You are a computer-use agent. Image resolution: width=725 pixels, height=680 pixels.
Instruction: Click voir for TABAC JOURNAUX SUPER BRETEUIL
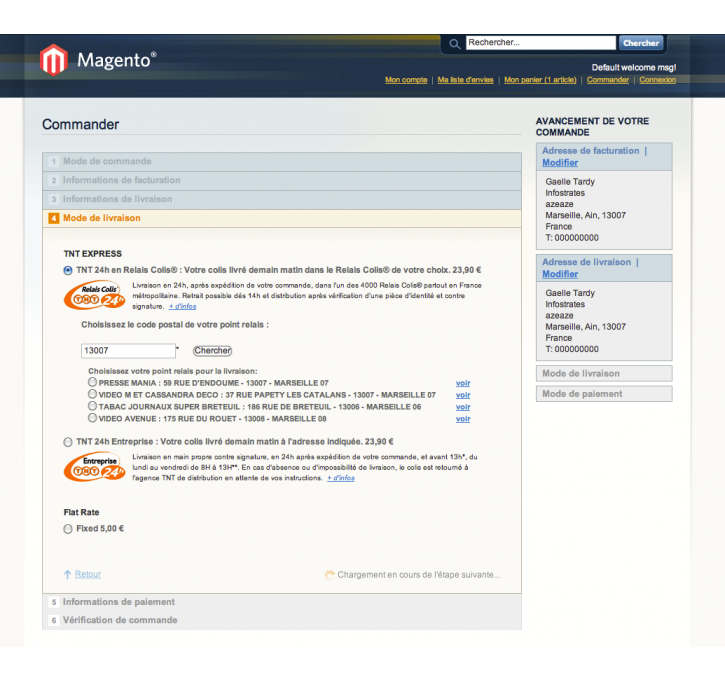[463, 407]
